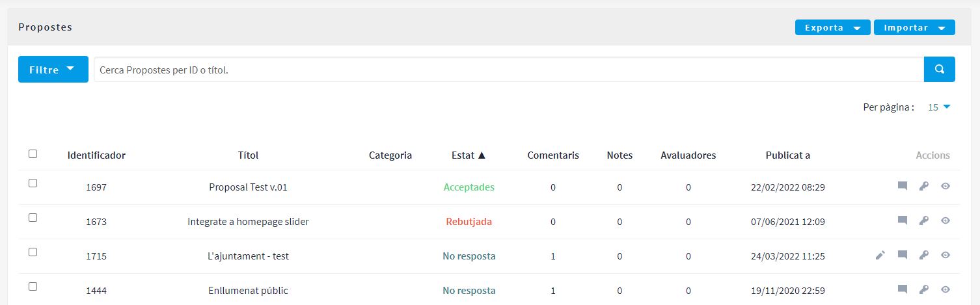Sort by the Publicat a column header
The width and height of the screenshot is (980, 305).
[787, 155]
